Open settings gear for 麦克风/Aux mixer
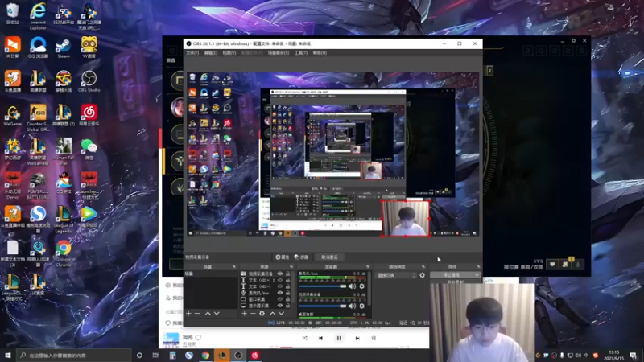The image size is (644, 362). tap(361, 286)
